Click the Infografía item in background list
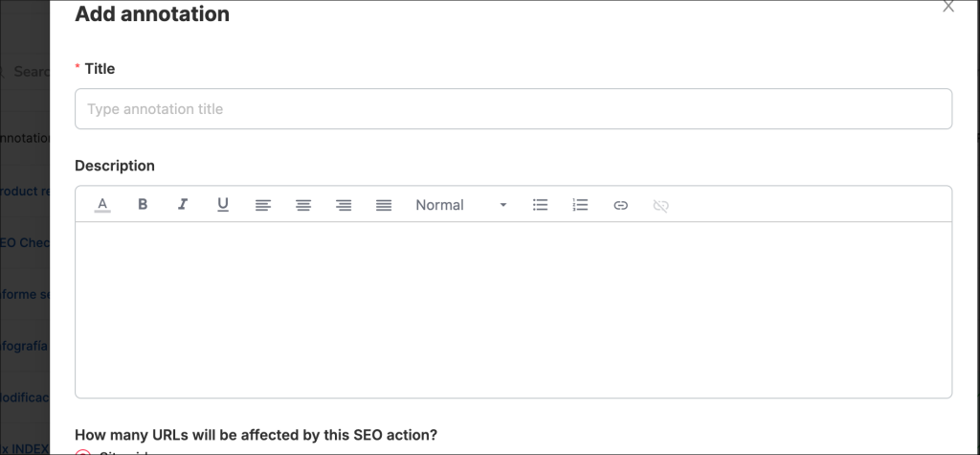 [x=25, y=345]
